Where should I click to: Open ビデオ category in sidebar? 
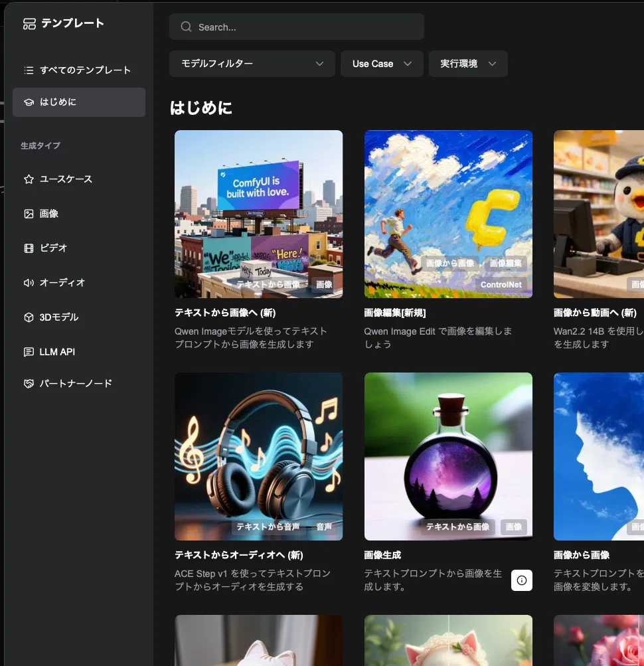pos(79,248)
